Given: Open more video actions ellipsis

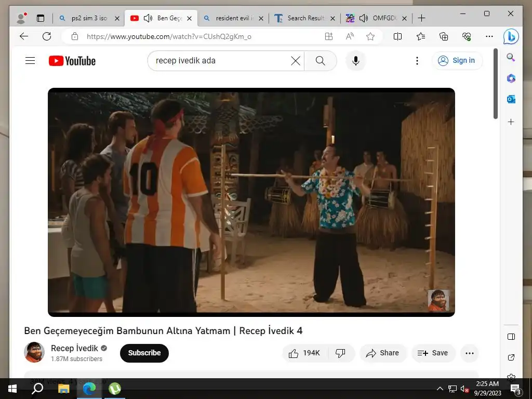Looking at the screenshot, I should (470, 353).
